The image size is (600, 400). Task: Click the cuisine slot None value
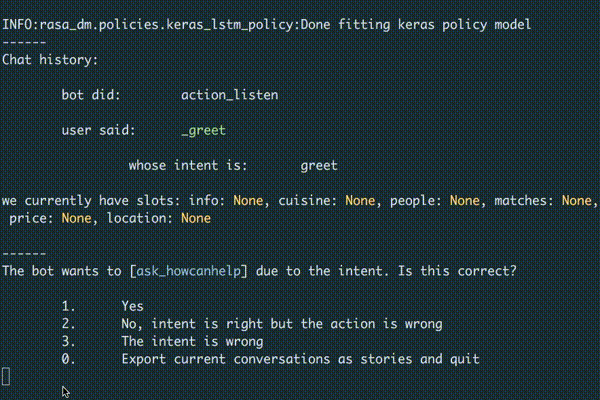pos(360,201)
